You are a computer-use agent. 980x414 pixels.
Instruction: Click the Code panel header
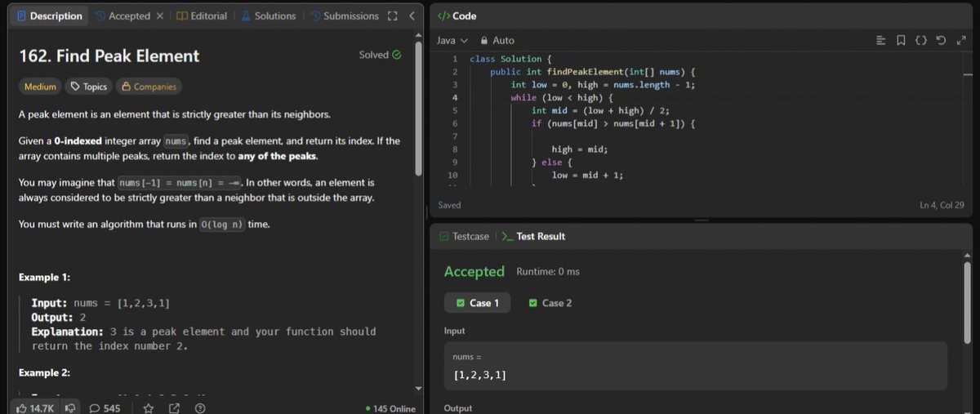457,16
